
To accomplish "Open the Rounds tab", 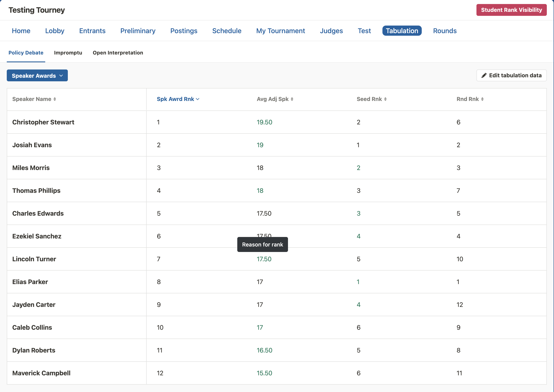I will [x=445, y=31].
